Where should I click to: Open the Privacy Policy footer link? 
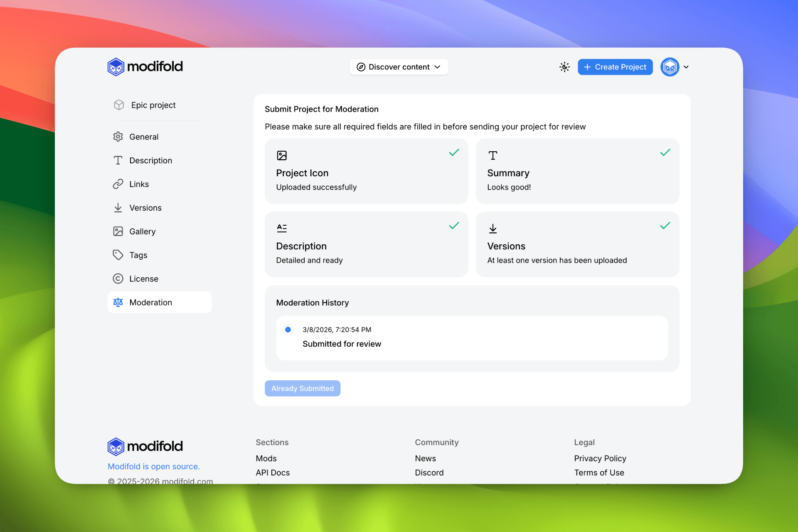(600, 458)
